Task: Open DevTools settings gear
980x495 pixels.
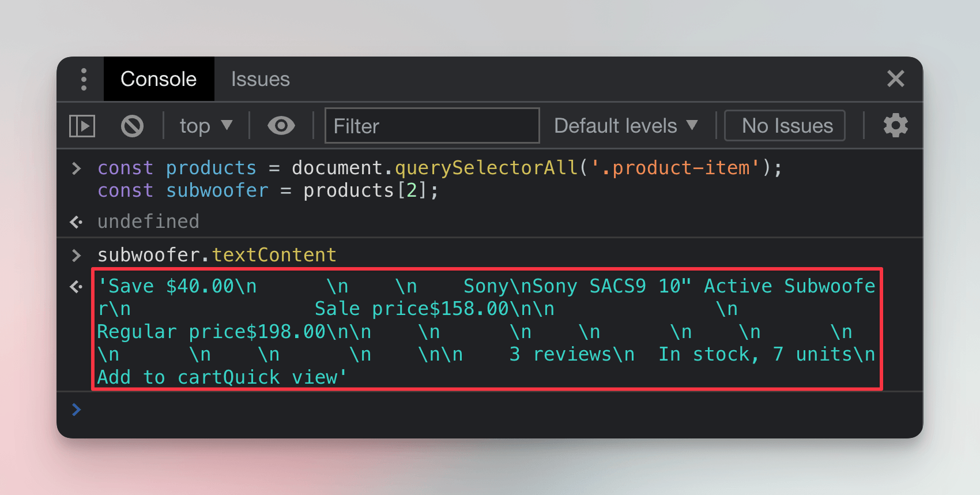Action: pos(895,125)
